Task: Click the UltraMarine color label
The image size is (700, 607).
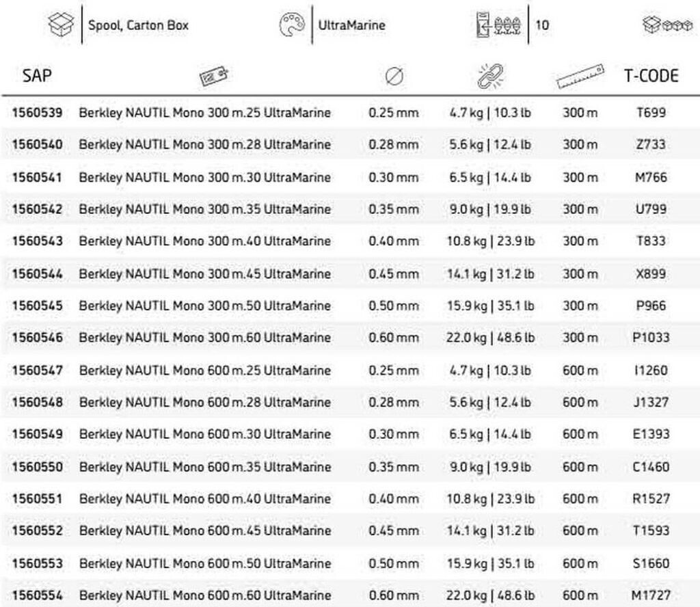Action: [x=351, y=26]
